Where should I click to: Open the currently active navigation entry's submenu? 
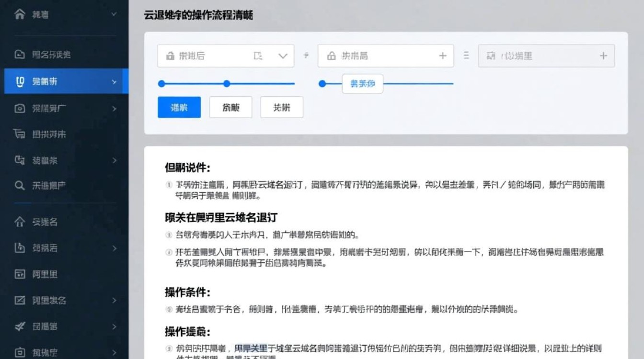click(114, 82)
